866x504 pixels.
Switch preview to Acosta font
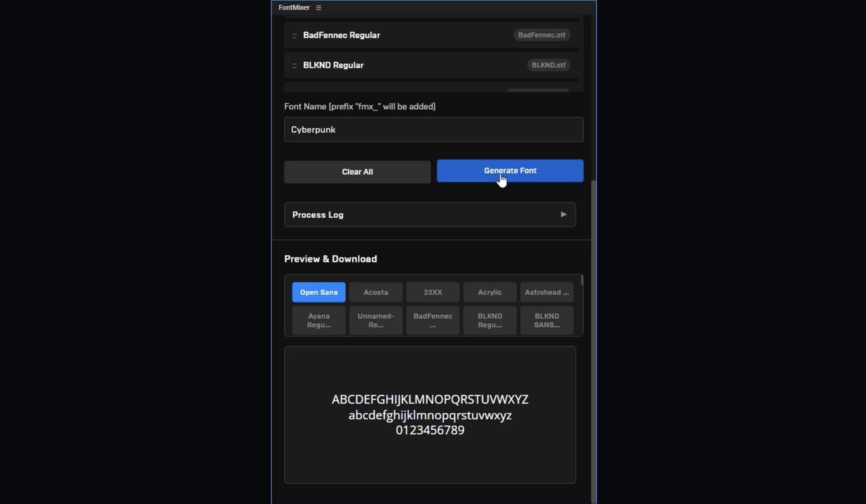[x=376, y=293]
